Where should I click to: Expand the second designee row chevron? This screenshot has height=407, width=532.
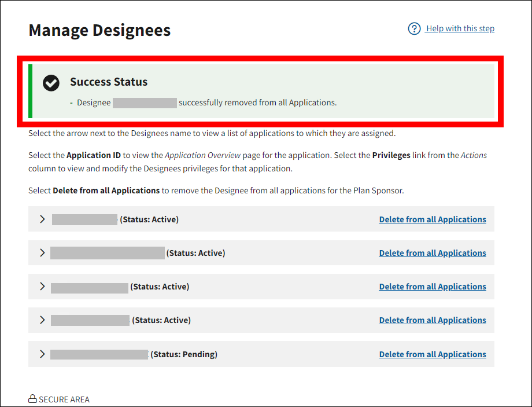[42, 253]
